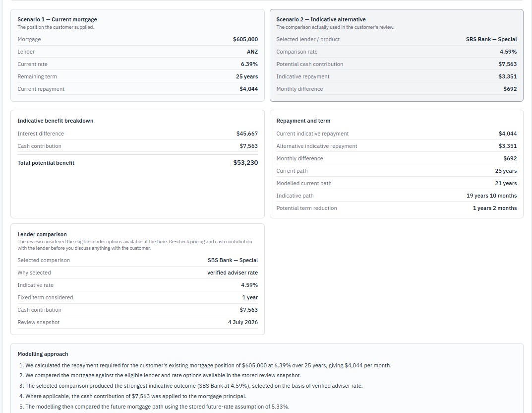The height and width of the screenshot is (413, 532).
Task: Click the ANZ lender value
Action: [x=252, y=52]
